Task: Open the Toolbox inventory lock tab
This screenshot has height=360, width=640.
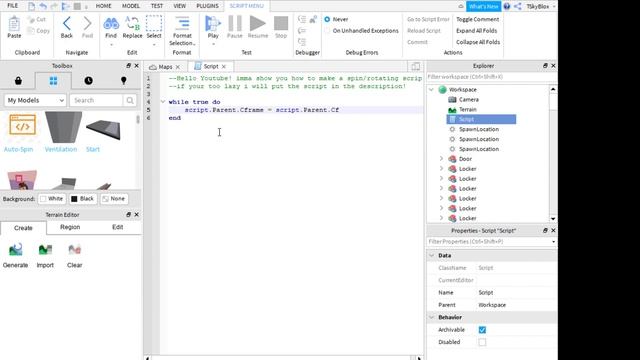Action: tap(18, 81)
